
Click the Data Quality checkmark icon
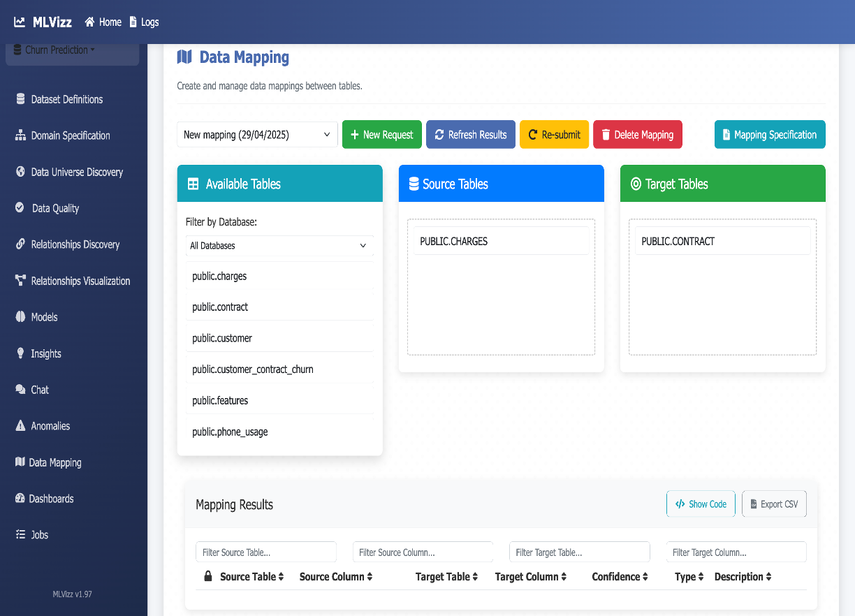20,208
